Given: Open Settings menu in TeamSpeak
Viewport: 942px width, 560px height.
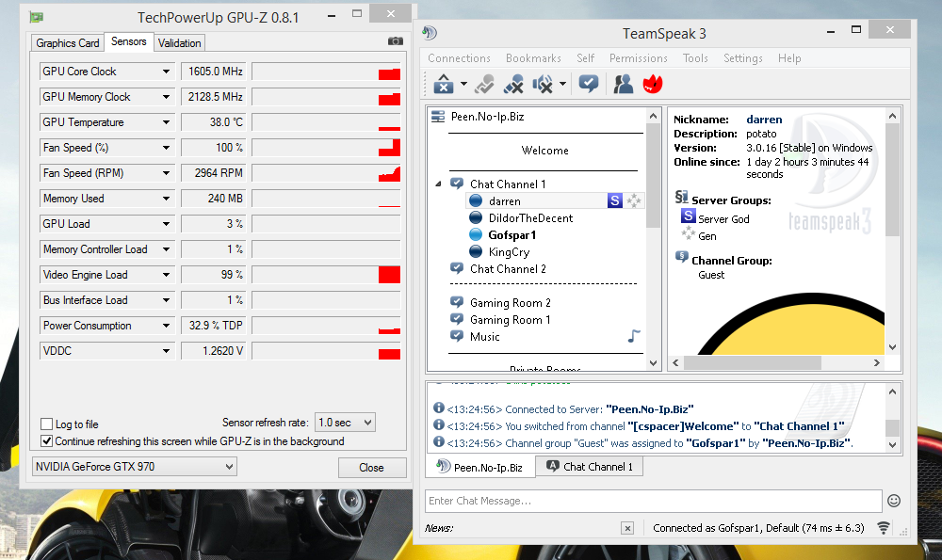Looking at the screenshot, I should [x=743, y=58].
